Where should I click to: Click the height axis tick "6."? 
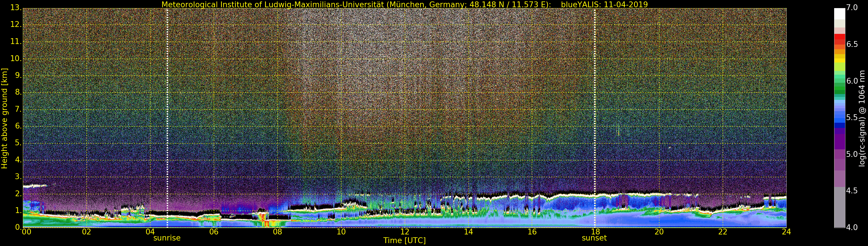point(18,126)
